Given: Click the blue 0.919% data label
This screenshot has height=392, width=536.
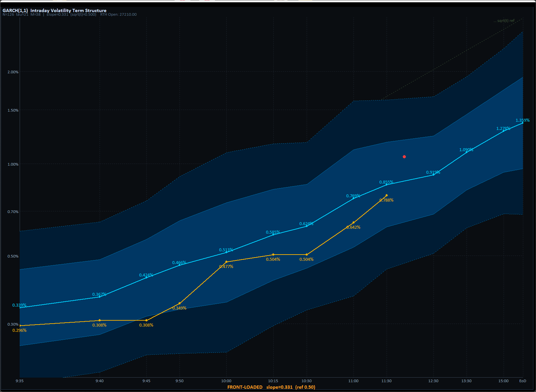Looking at the screenshot, I should pyautogui.click(x=433, y=172).
